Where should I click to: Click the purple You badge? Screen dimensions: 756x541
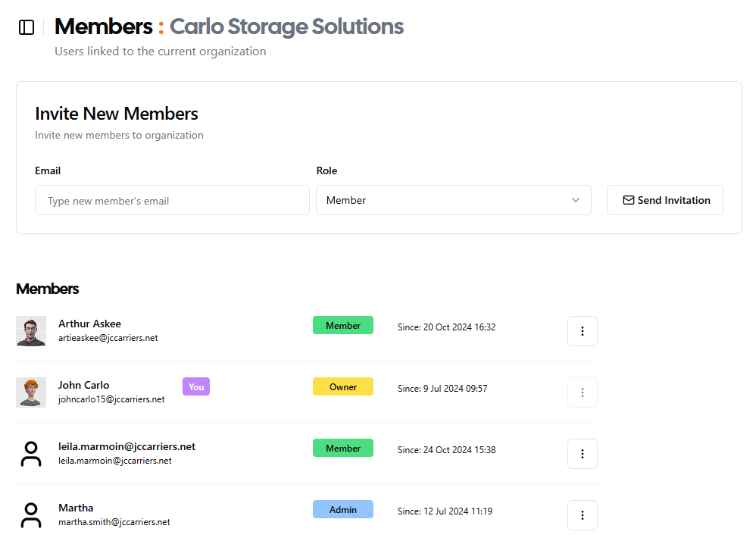tap(196, 386)
